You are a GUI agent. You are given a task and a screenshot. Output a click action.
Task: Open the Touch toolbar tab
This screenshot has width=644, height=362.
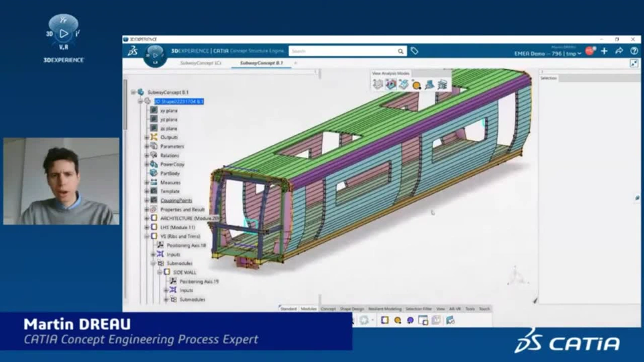484,308
